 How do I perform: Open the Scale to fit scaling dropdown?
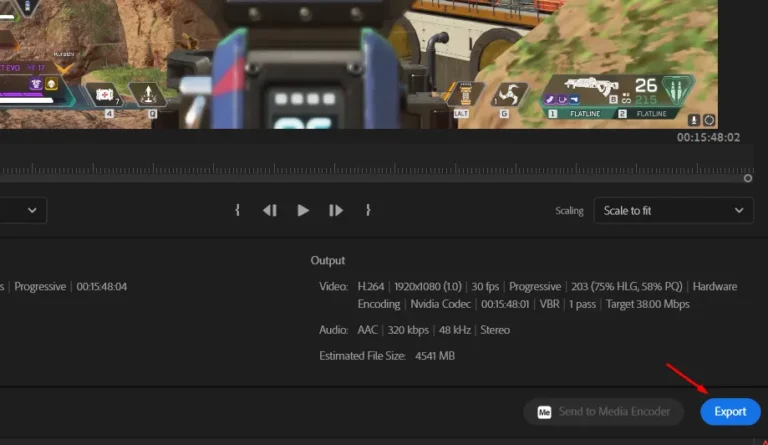point(673,211)
